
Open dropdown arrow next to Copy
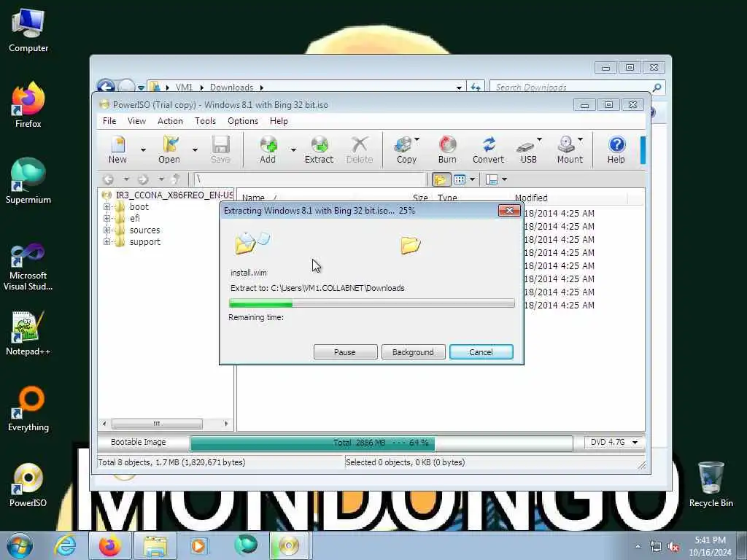click(417, 139)
